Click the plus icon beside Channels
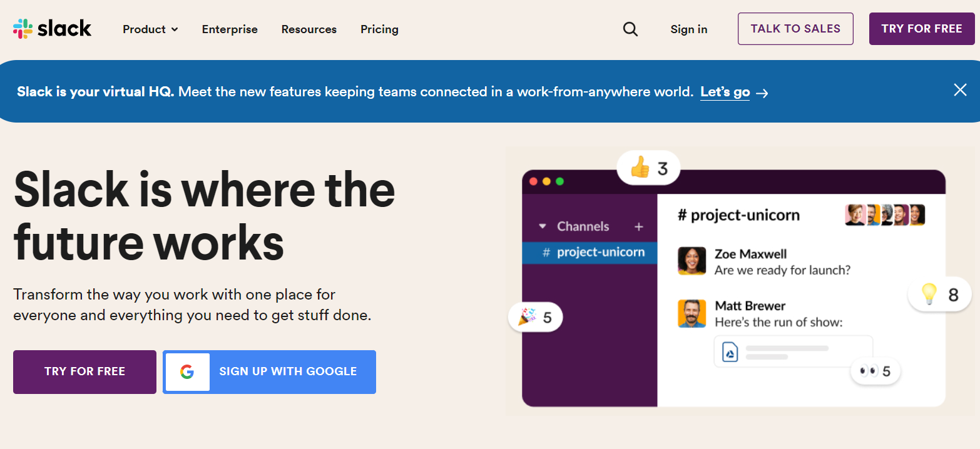Screen dimensions: 980x449 (x=638, y=226)
